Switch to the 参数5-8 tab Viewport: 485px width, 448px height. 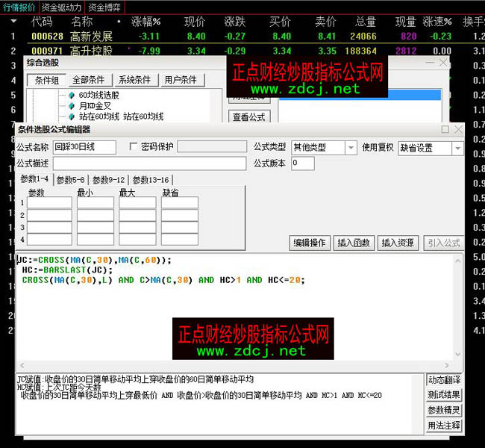point(72,180)
